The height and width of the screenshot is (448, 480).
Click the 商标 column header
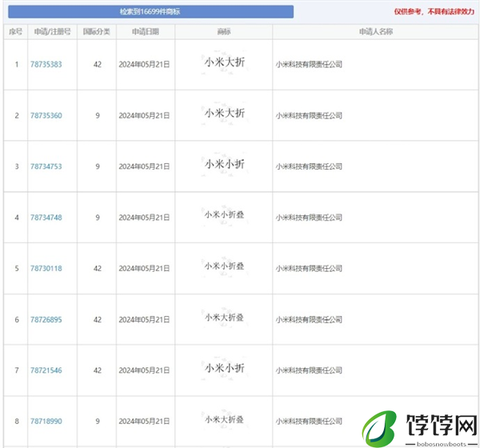tap(224, 31)
